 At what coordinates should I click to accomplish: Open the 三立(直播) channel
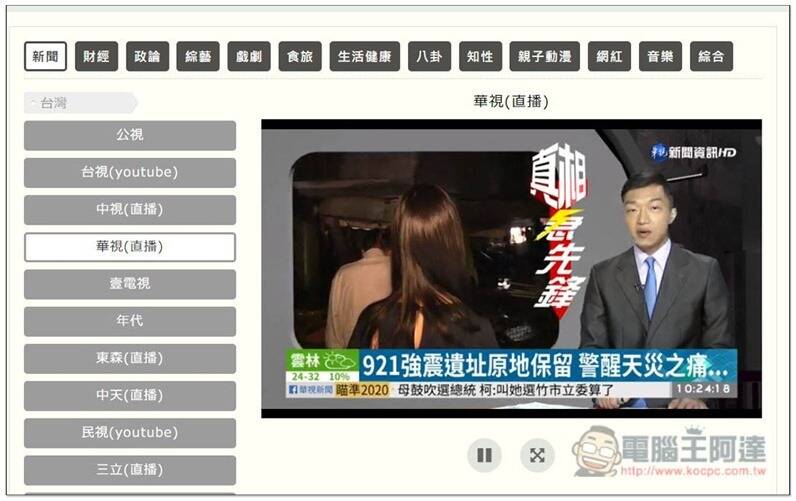click(130, 470)
